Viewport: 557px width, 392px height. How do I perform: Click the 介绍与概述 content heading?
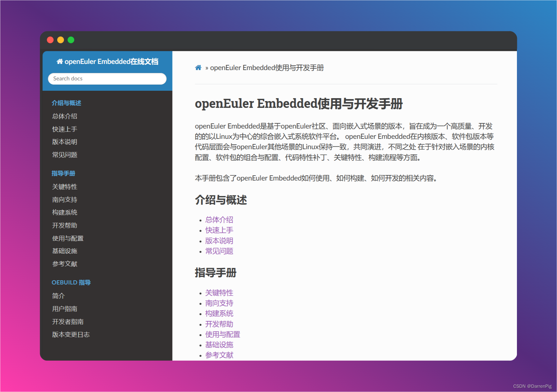221,200
